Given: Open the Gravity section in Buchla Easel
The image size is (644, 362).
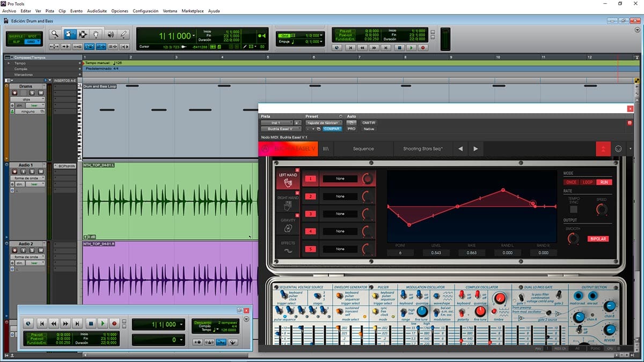Looking at the screenshot, I should coord(288,225).
